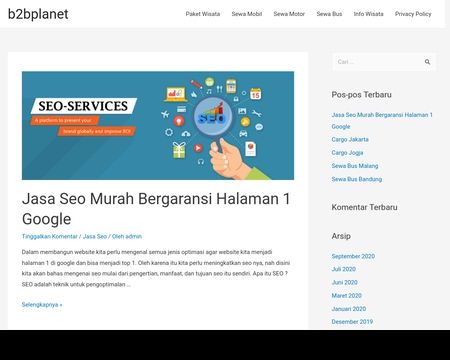The image size is (450, 360).
Task: Select Sewa Motor in navigation
Action: click(289, 14)
